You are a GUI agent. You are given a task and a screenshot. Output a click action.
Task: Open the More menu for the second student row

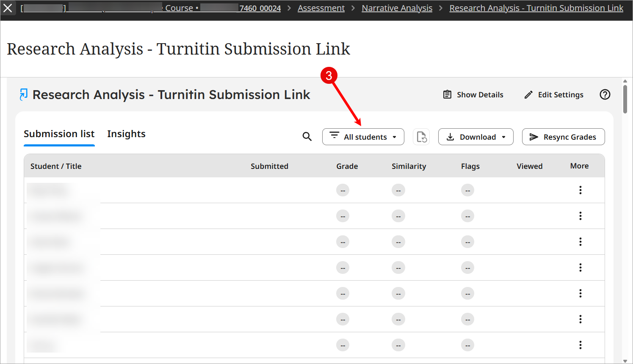tap(580, 216)
